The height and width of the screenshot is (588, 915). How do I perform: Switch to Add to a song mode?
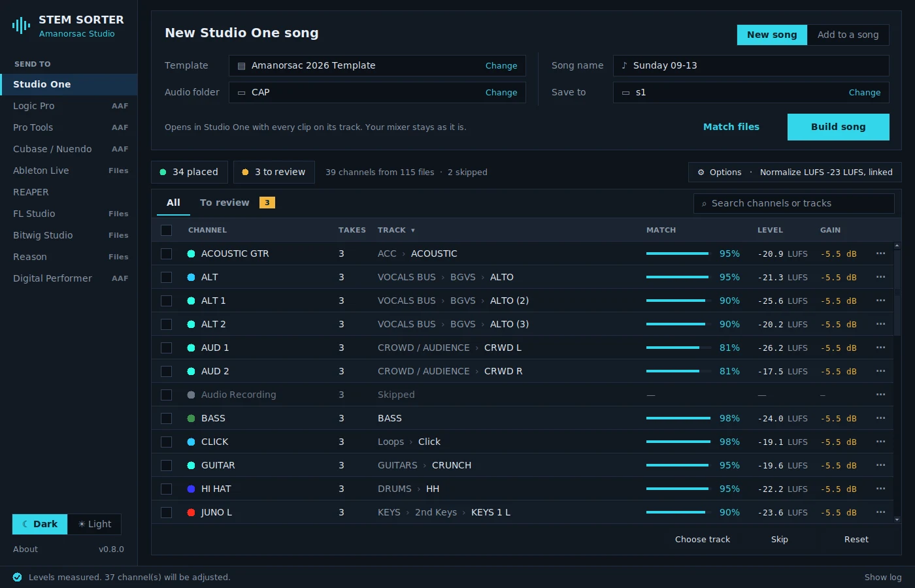pyautogui.click(x=848, y=35)
